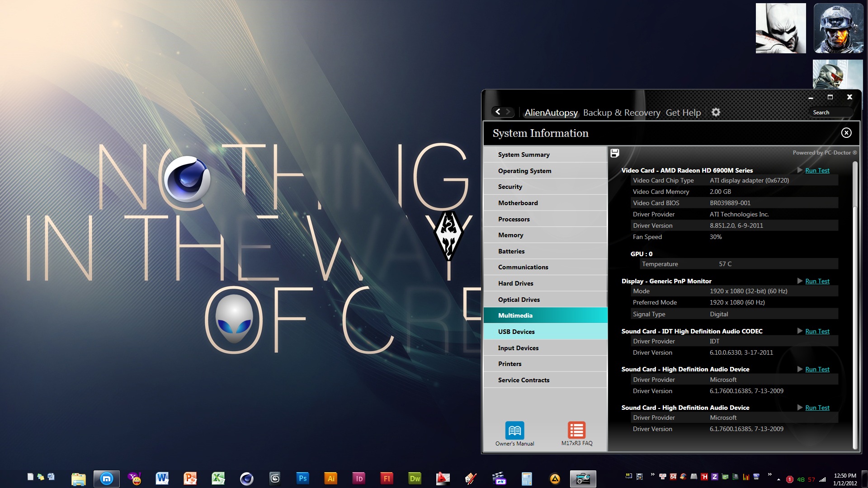Click the save report floppy disk icon
The height and width of the screenshot is (488, 868).
[615, 153]
